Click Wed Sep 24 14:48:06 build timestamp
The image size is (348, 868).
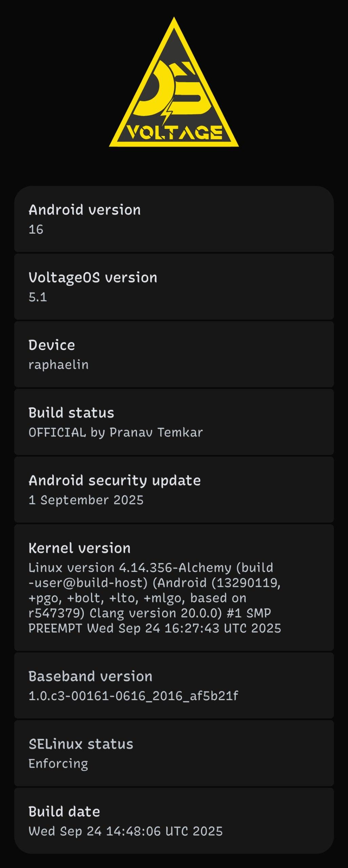pyautogui.click(x=125, y=831)
